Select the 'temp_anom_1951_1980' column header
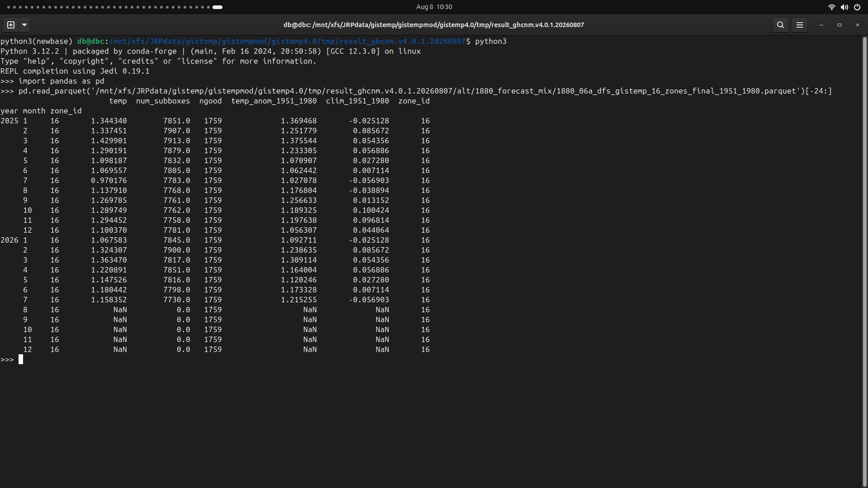Image resolution: width=868 pixels, height=488 pixels. tap(274, 101)
